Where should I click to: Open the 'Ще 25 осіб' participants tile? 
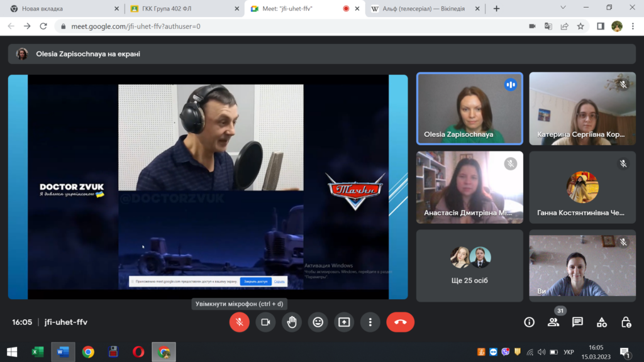[469, 265]
